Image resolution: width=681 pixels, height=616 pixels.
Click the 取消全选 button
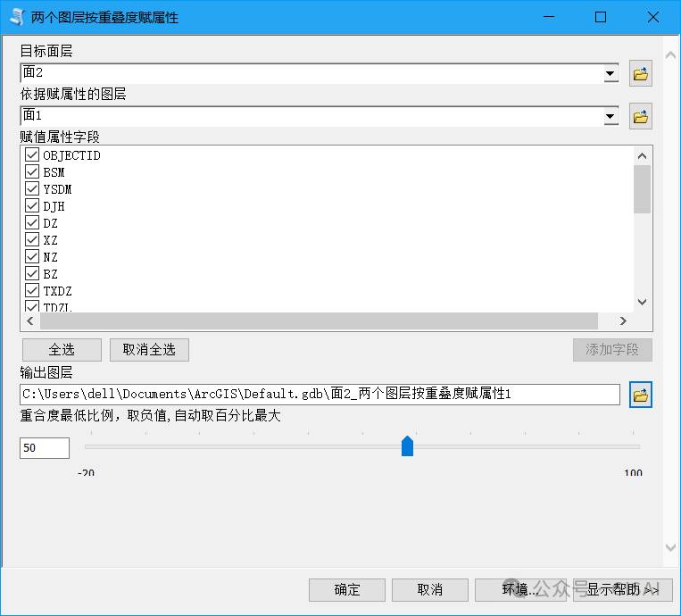click(x=149, y=350)
